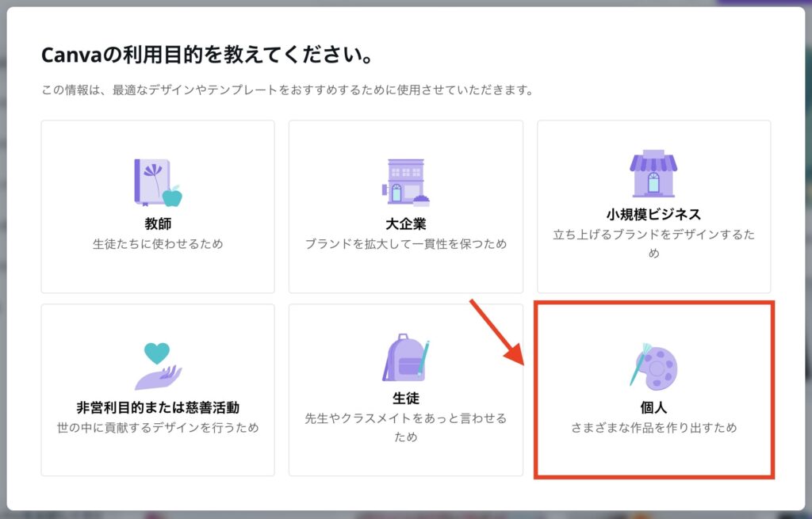Select the 教師 heading
Viewport: 812px width, 519px height.
click(158, 224)
